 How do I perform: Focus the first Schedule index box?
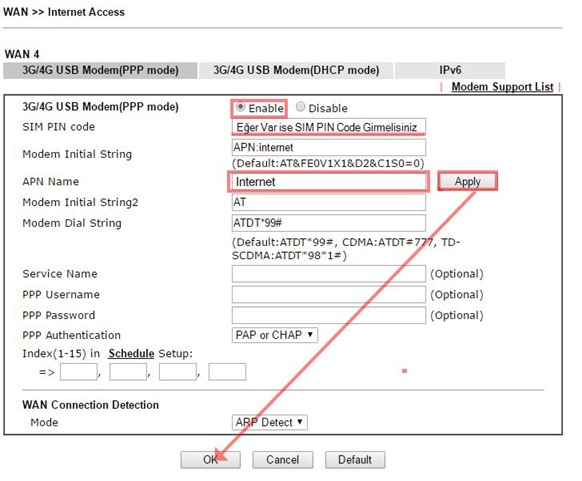[x=79, y=372]
